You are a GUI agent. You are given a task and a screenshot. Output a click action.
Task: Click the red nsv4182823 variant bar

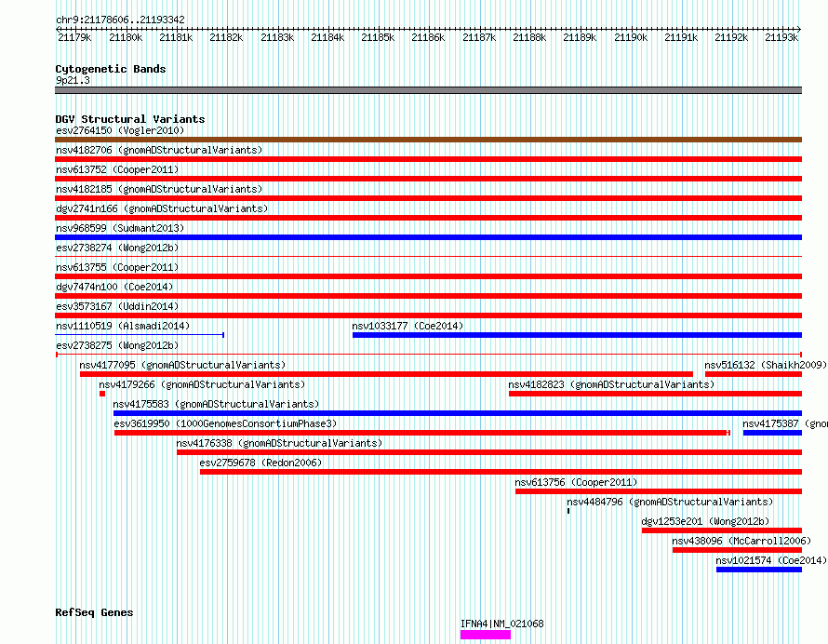(655, 394)
